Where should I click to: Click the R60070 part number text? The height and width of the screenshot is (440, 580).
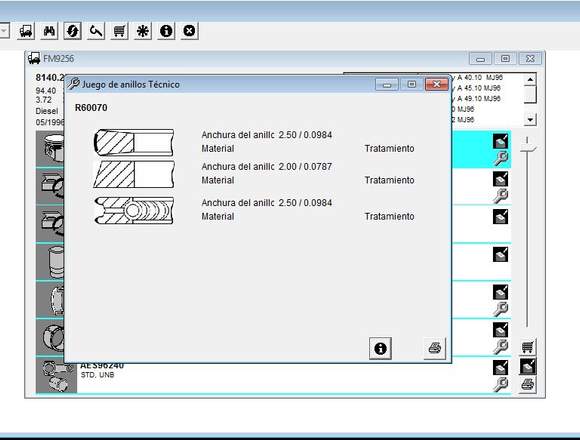[91, 108]
